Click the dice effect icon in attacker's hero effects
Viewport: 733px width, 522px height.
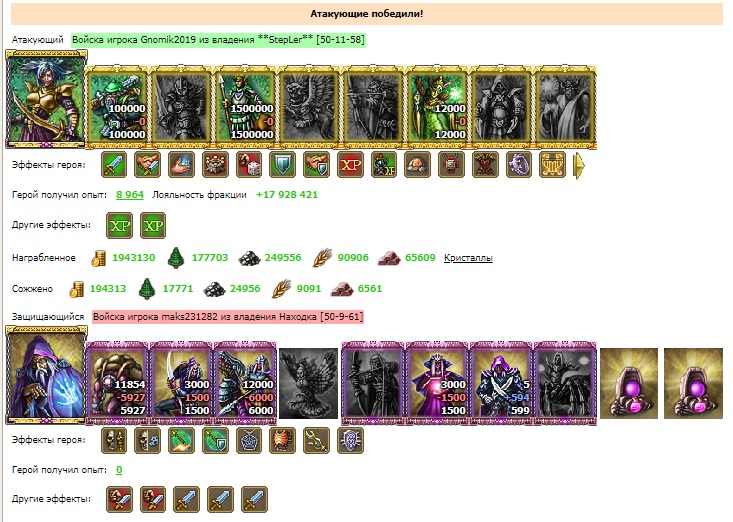[x=249, y=164]
